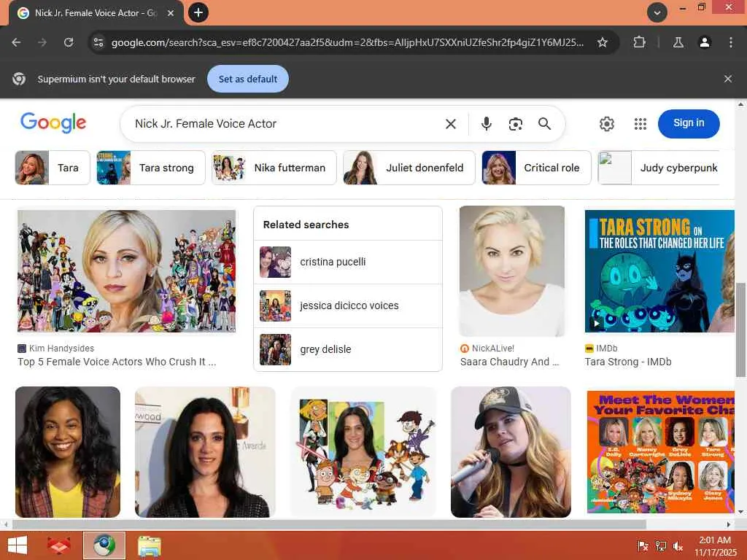Filter images by Critical role chip
Screen dimensions: 747x560
click(536, 168)
